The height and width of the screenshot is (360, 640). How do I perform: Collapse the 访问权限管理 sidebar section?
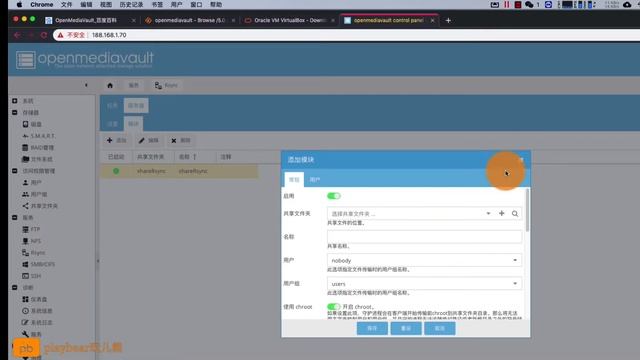(15, 171)
